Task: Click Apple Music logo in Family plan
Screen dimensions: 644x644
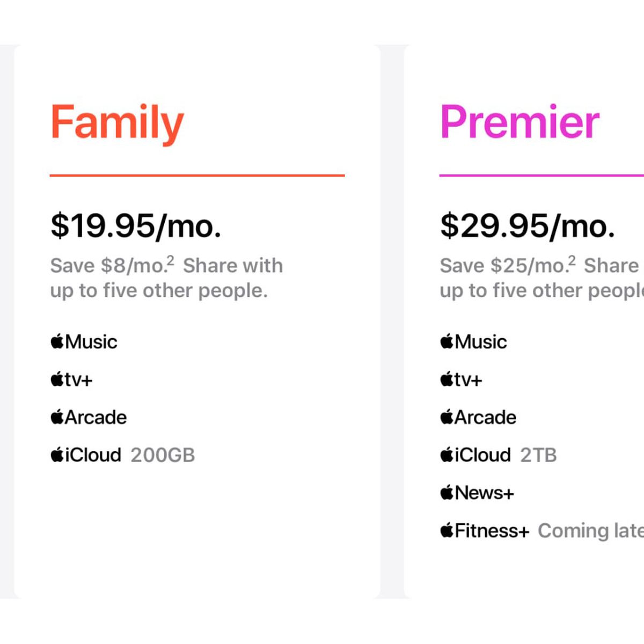Action: coord(84,342)
